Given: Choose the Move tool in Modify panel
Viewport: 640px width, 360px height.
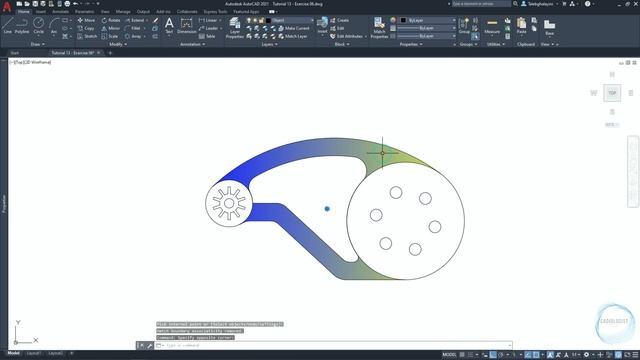Looking at the screenshot, I should (x=86, y=20).
